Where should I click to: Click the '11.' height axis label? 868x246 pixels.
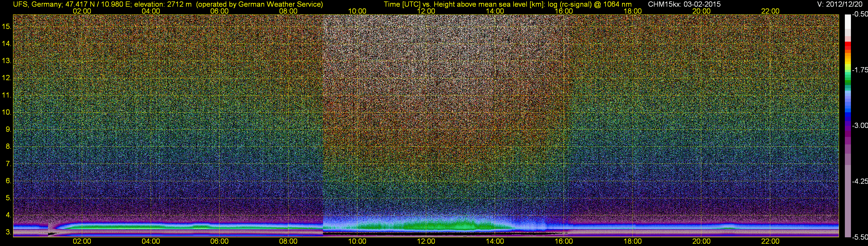coord(7,95)
